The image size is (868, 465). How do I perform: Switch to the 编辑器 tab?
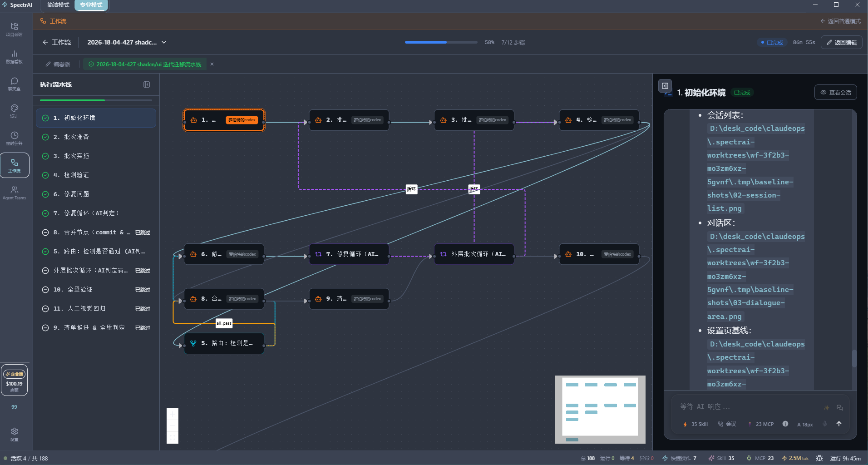(x=58, y=64)
